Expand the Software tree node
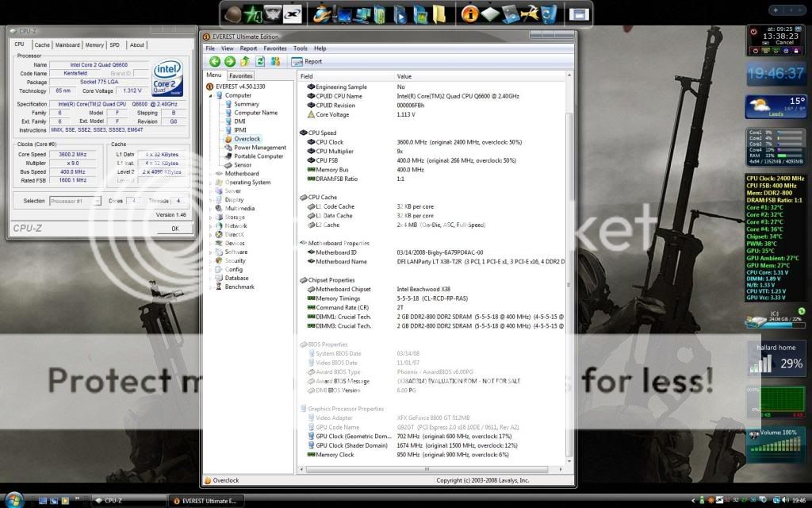 (211, 252)
